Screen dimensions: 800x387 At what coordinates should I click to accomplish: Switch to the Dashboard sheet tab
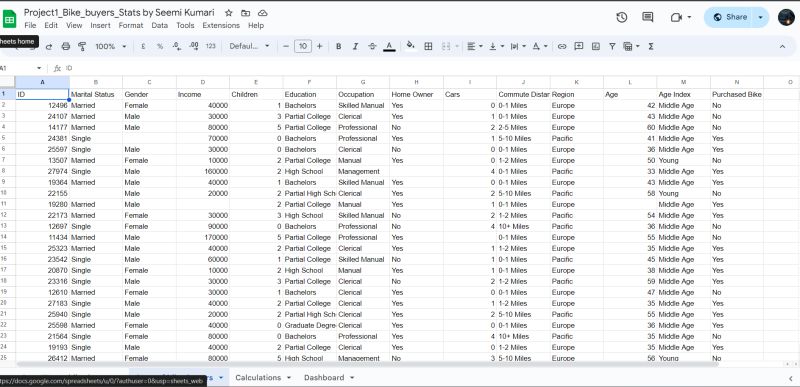point(324,378)
